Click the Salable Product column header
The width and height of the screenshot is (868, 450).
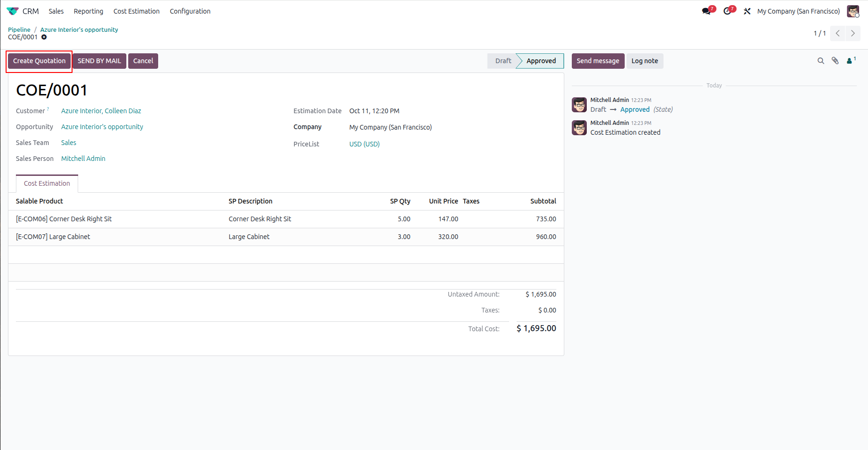pyautogui.click(x=39, y=201)
